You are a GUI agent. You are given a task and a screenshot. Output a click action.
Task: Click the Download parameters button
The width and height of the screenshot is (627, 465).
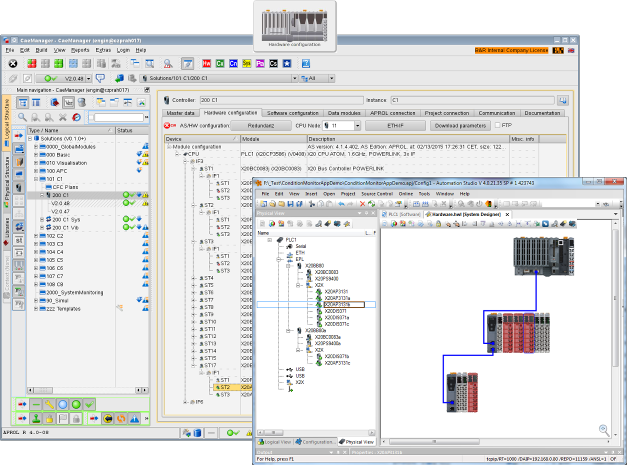click(x=460, y=126)
